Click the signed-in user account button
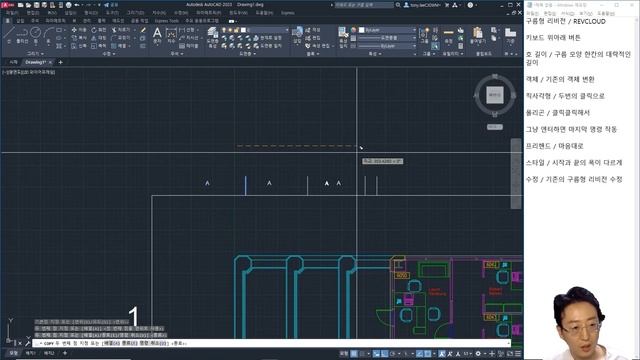 pos(422,5)
